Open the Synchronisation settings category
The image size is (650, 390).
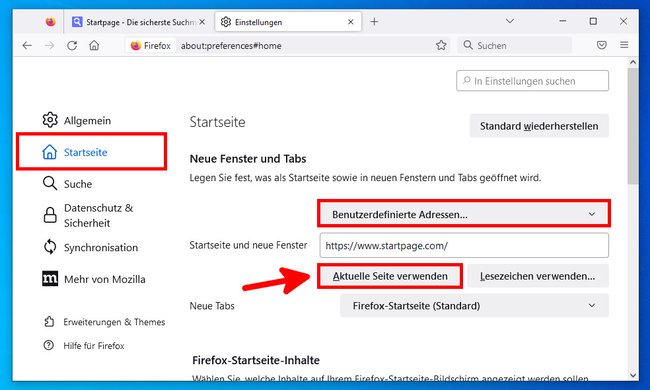pyautogui.click(x=90, y=247)
